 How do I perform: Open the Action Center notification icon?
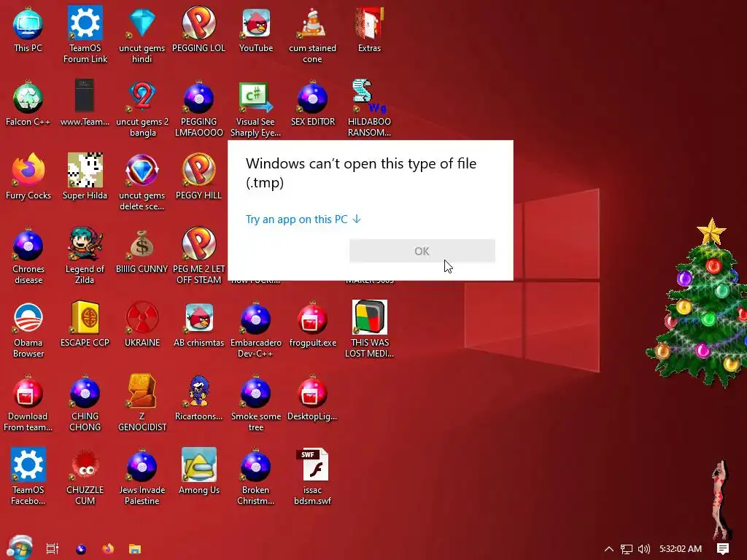(x=723, y=549)
